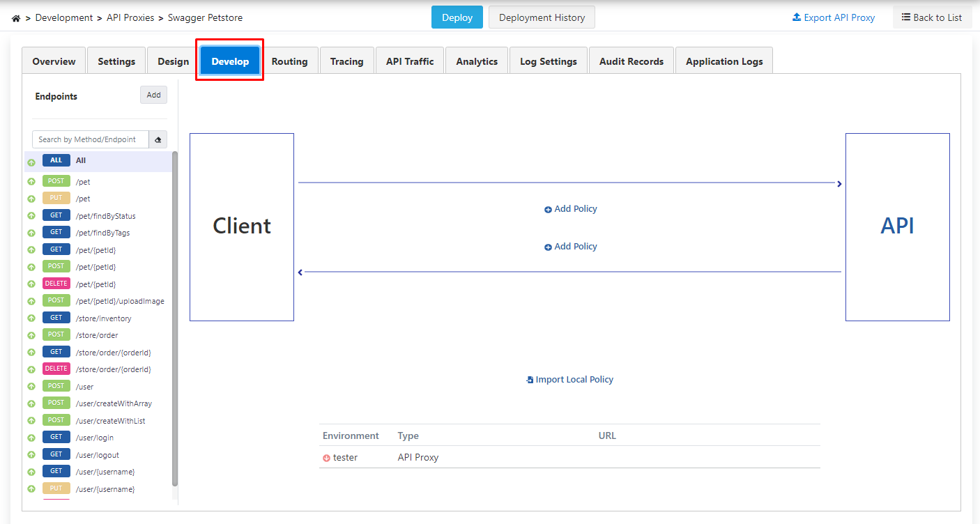This screenshot has width=980, height=524.
Task: Click the green status icon beside /user/login
Action: pyautogui.click(x=31, y=438)
